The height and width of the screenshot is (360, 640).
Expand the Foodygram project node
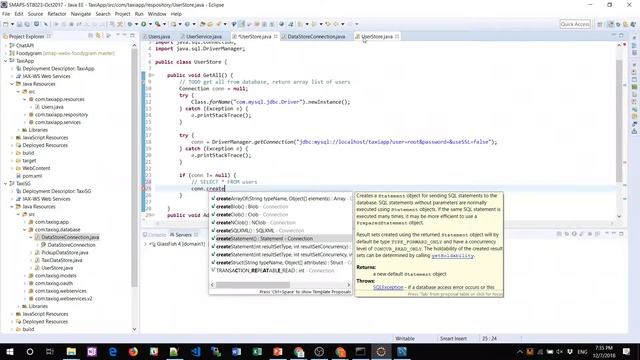pos(6,53)
